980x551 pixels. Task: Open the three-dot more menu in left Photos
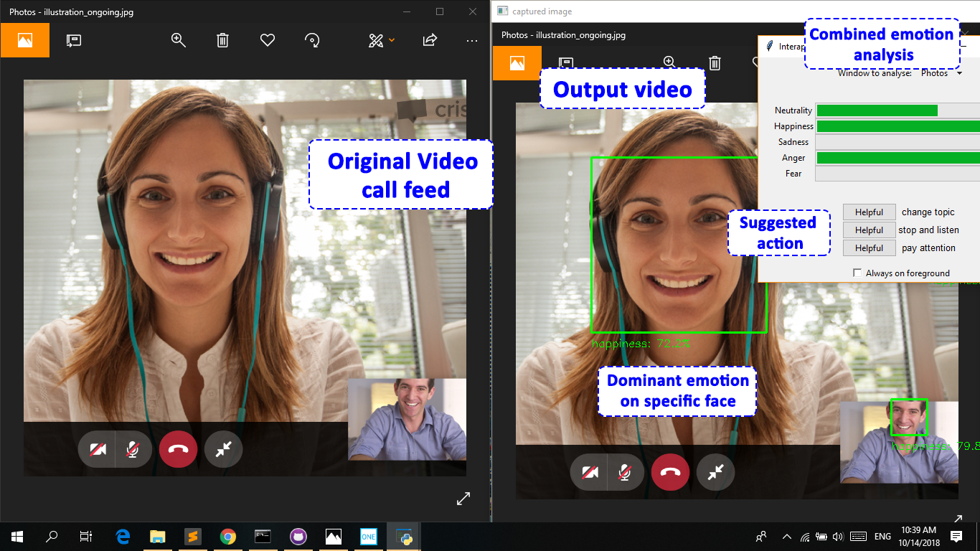point(471,40)
